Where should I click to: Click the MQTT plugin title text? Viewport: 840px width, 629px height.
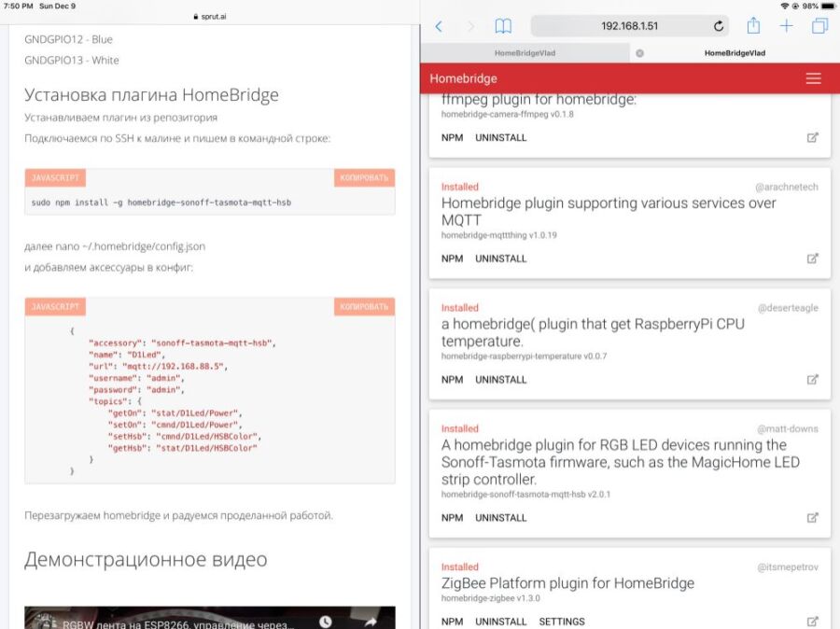pyautogui.click(x=609, y=212)
